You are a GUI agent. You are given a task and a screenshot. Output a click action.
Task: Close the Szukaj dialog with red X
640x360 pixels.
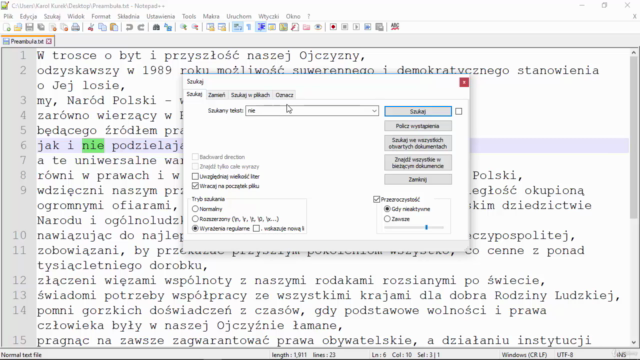click(x=464, y=82)
